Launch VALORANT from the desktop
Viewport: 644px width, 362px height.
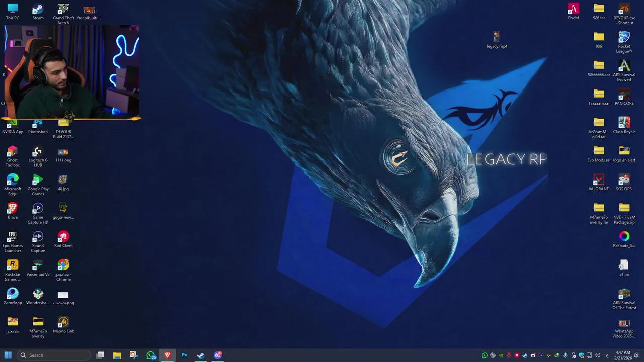(x=599, y=183)
